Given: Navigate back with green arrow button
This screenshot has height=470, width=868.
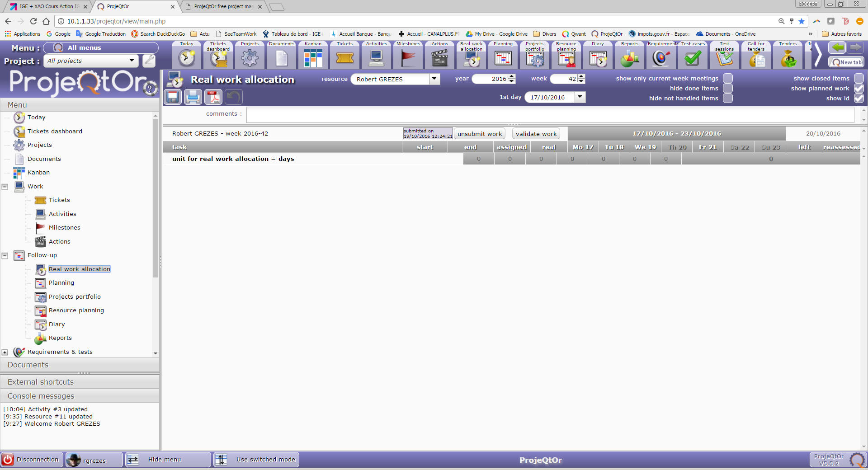Looking at the screenshot, I should coord(838,47).
